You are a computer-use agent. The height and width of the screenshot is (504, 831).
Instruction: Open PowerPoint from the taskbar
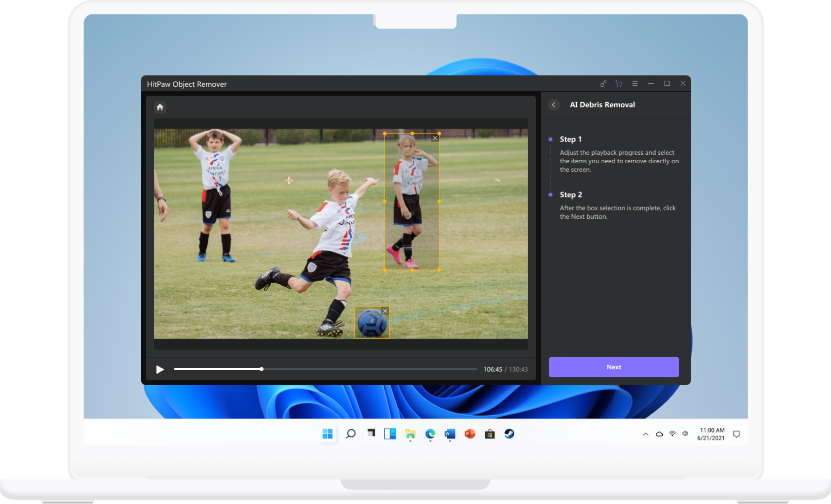[x=470, y=434]
